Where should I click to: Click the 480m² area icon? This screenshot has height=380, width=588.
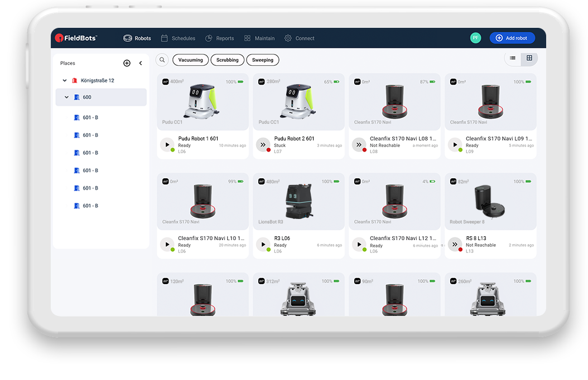(262, 182)
